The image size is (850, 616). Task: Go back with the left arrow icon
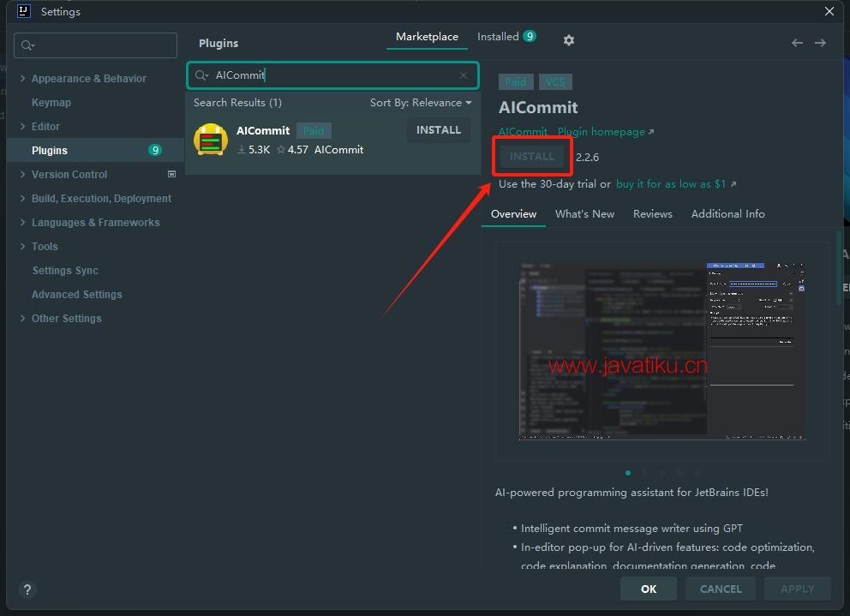pos(797,43)
